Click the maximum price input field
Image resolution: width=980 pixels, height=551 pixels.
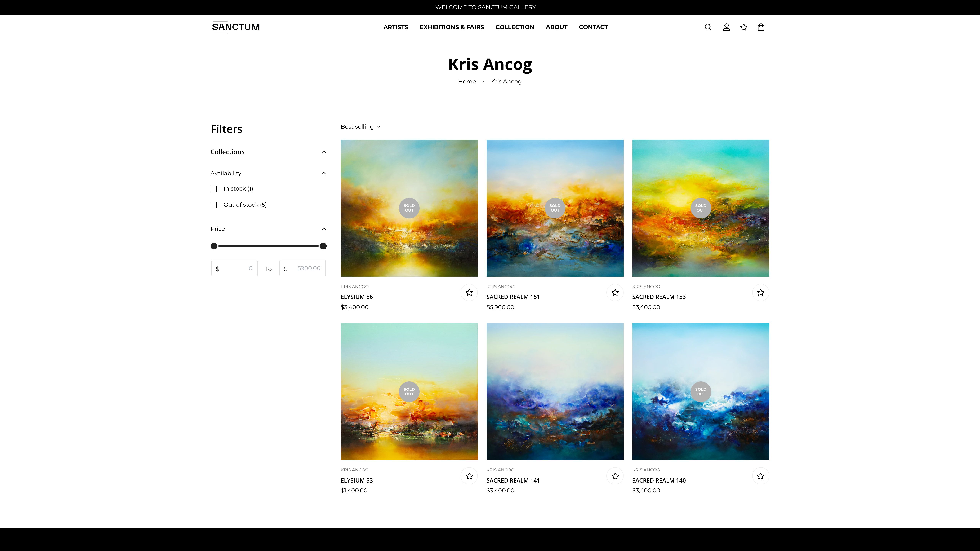[x=302, y=268]
